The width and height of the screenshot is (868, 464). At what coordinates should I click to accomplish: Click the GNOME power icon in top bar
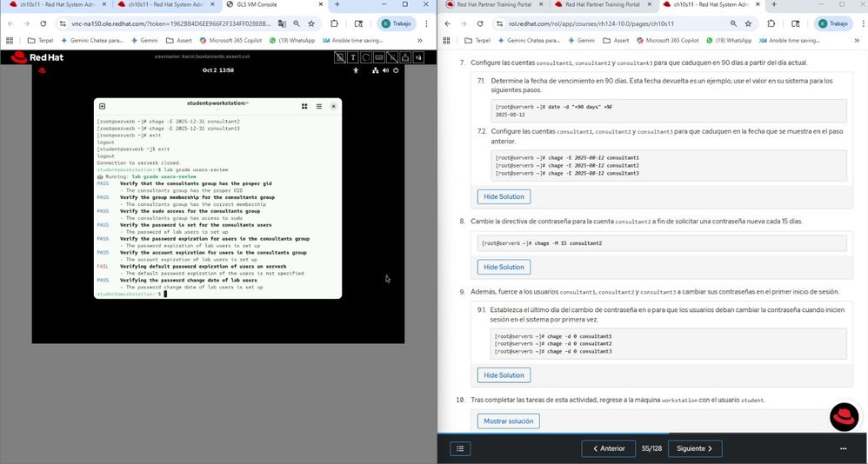(x=394, y=70)
